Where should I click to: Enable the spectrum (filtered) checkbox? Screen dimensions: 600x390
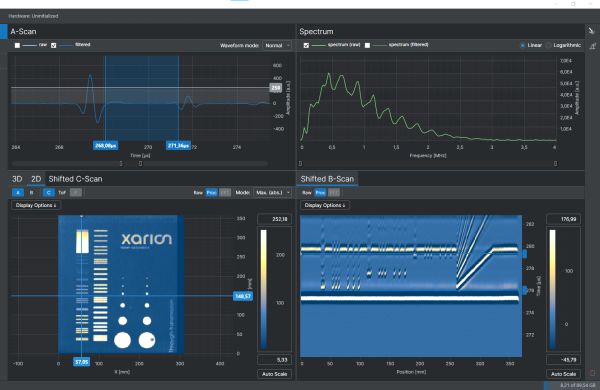(367, 45)
